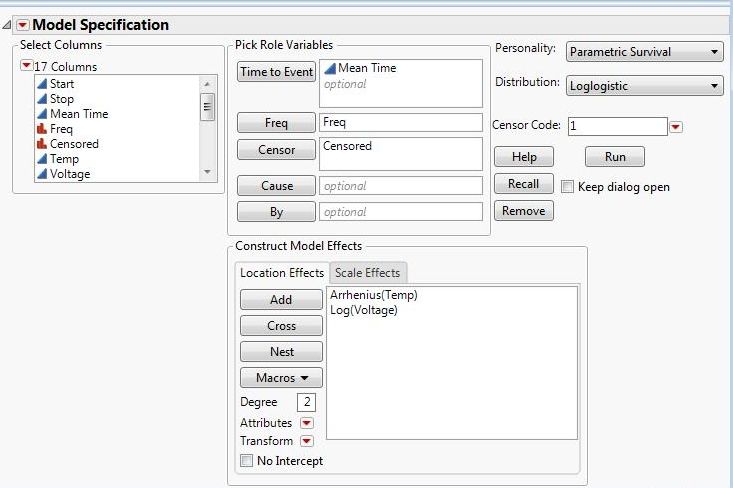Switch to the Scale Effects tab
Screen dimensions: 733x488
click(x=368, y=273)
